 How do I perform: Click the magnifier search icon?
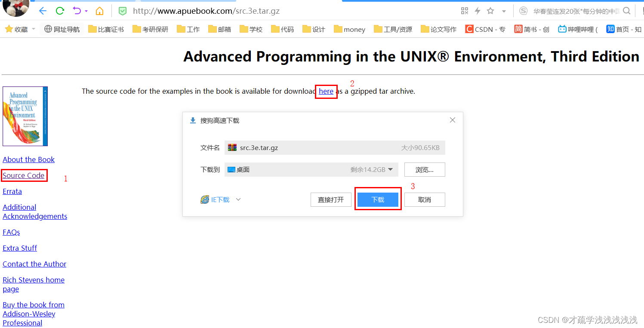[x=627, y=11]
